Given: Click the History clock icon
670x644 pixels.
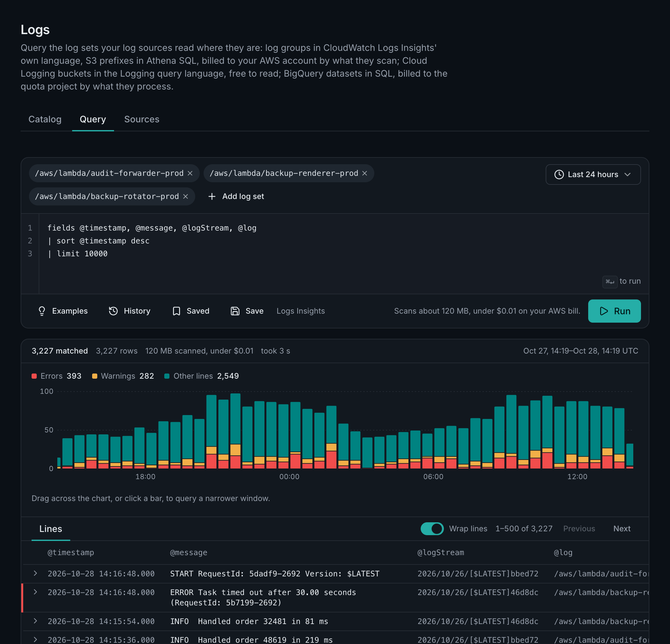Looking at the screenshot, I should 113,311.
